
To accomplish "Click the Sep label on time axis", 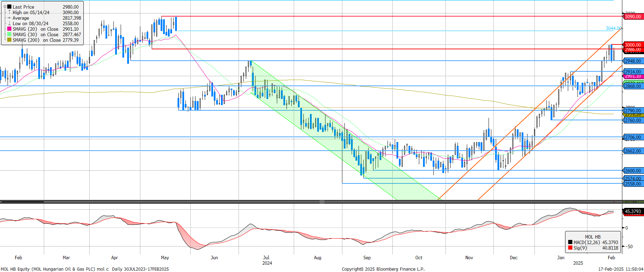I will [x=367, y=258].
